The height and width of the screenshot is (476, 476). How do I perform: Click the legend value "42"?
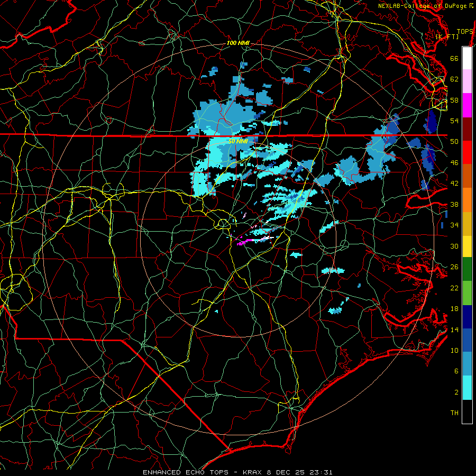click(454, 184)
